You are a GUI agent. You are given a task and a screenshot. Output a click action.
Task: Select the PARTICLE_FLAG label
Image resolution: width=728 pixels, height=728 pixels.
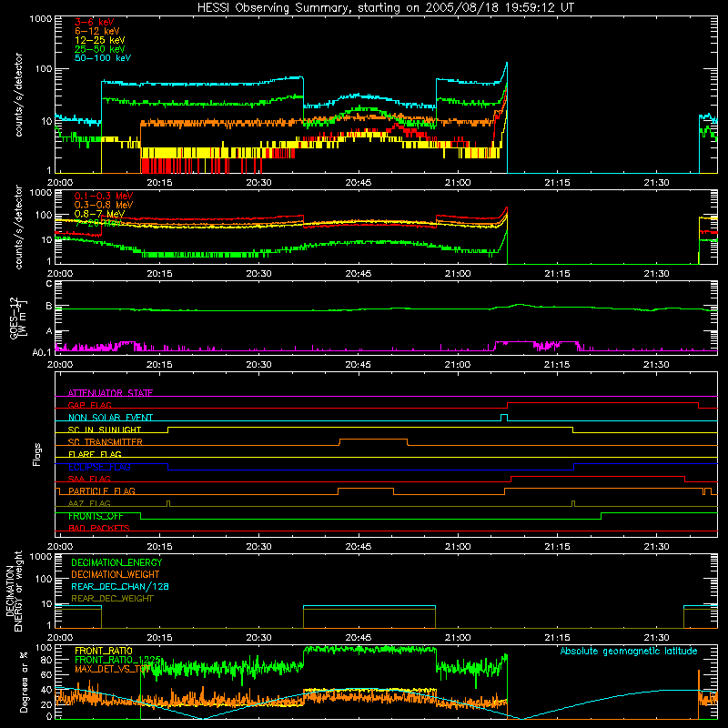[x=102, y=491]
